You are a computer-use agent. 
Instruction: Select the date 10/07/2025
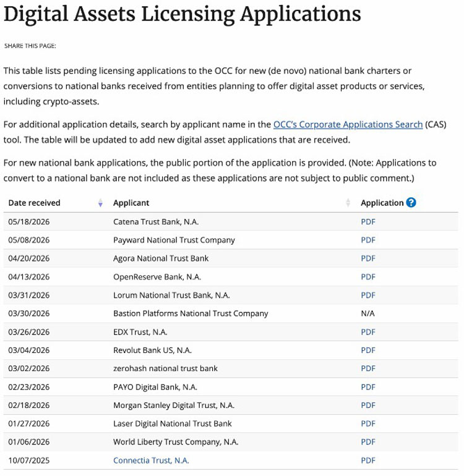tap(29, 461)
